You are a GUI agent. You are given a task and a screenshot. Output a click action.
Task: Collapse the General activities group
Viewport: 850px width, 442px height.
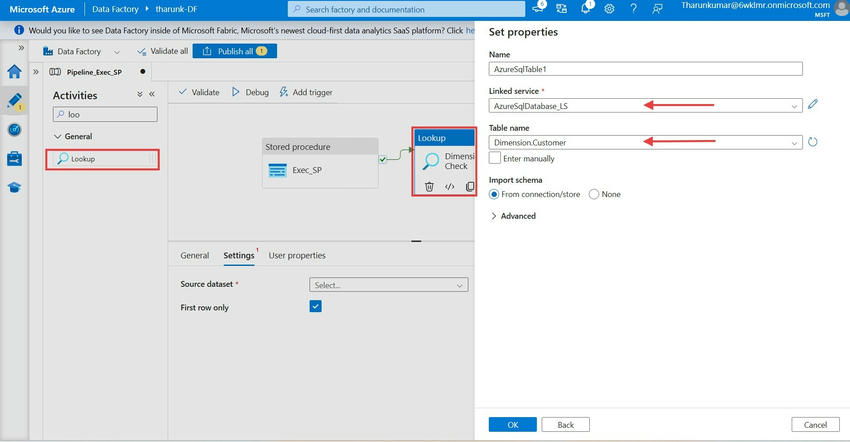[x=73, y=136]
